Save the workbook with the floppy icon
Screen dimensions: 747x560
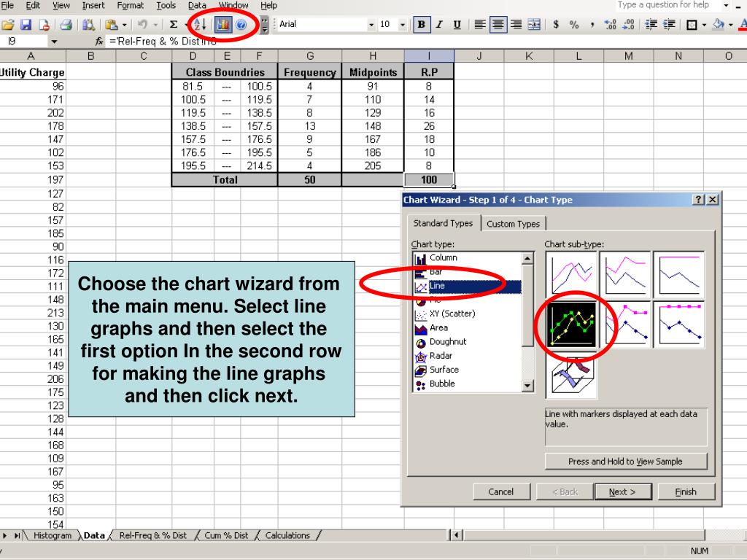coord(26,24)
